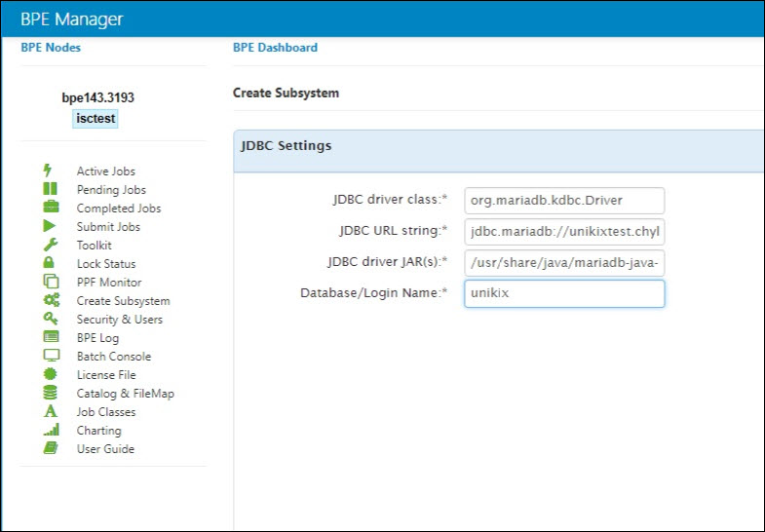Click the Job Classes letter A icon
Viewport: 765px width, 532px height.
pos(51,411)
